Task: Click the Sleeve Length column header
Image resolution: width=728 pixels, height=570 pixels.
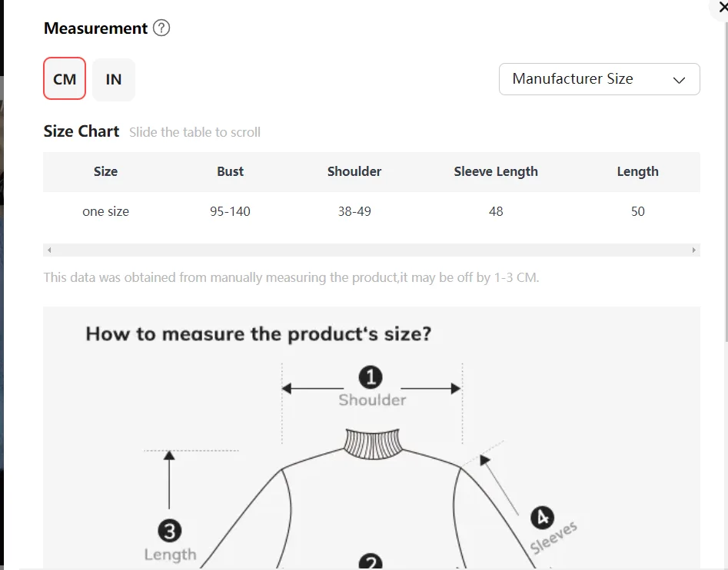Action: tap(496, 171)
